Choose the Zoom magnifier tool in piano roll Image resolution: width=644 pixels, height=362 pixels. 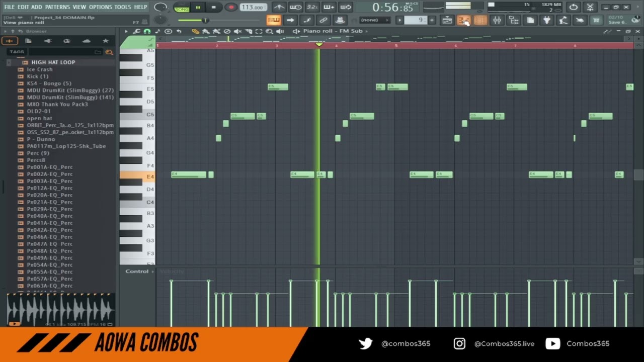click(269, 31)
